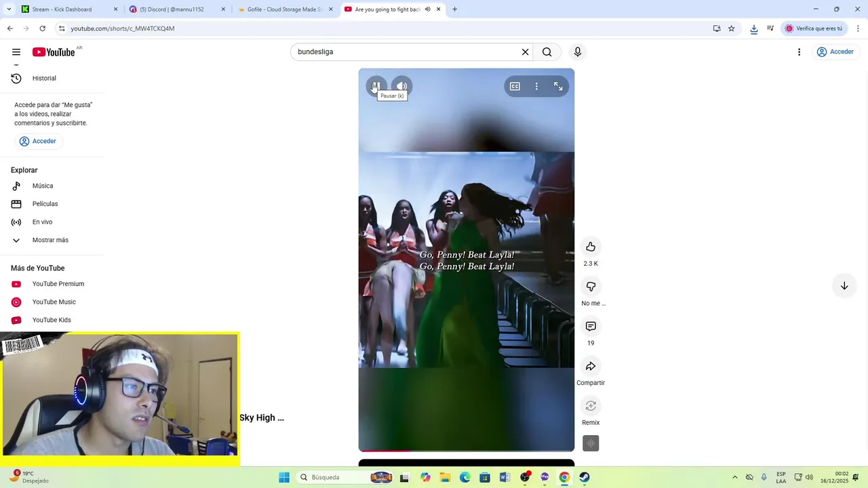The height and width of the screenshot is (488, 868).
Task: Open YouTube settings three-dot menu
Action: click(799, 52)
